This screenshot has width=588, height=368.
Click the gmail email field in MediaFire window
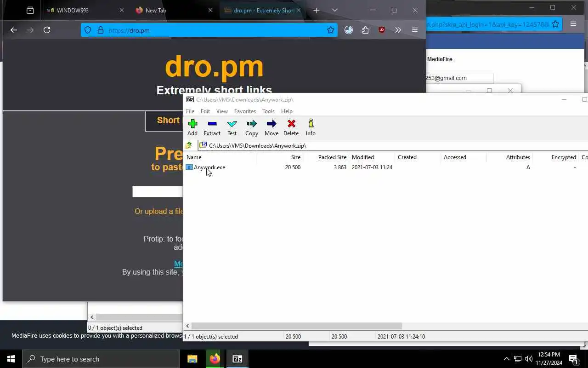pos(459,78)
